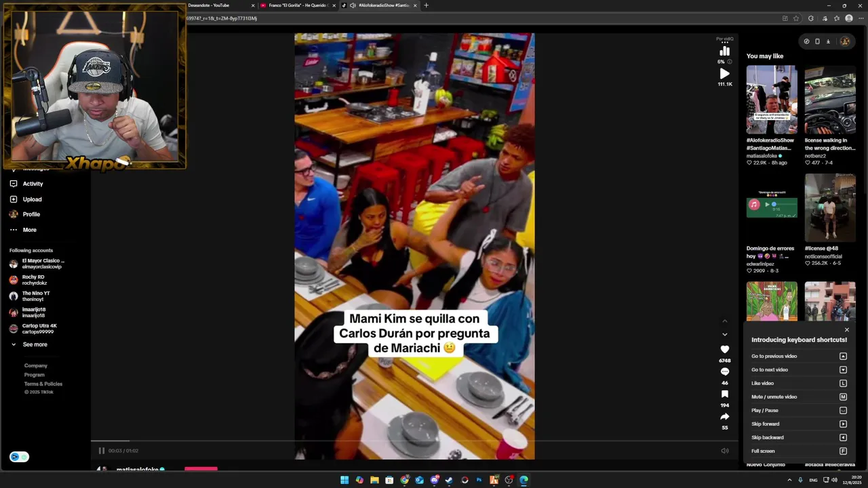Seek on the video progress bar
868x488 pixels.
tap(414, 441)
